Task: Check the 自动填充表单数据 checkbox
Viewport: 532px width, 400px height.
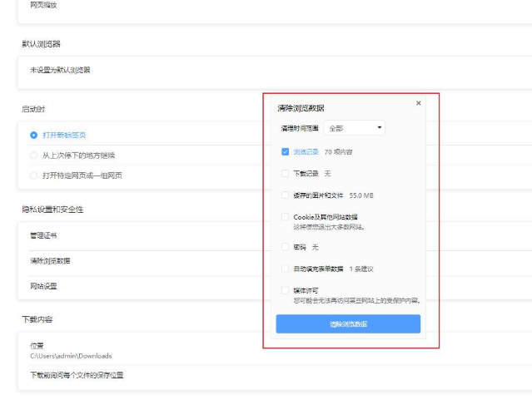Action: (x=285, y=269)
